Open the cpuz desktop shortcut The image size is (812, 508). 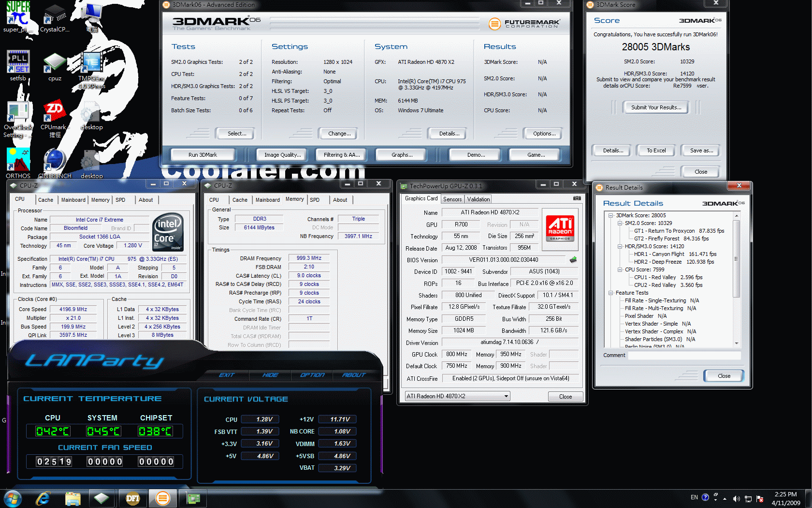tap(55, 66)
